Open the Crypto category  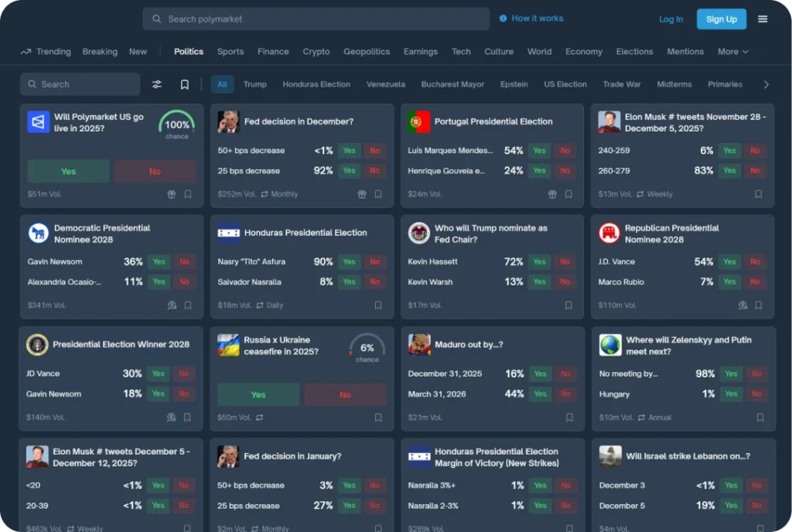[x=316, y=52]
